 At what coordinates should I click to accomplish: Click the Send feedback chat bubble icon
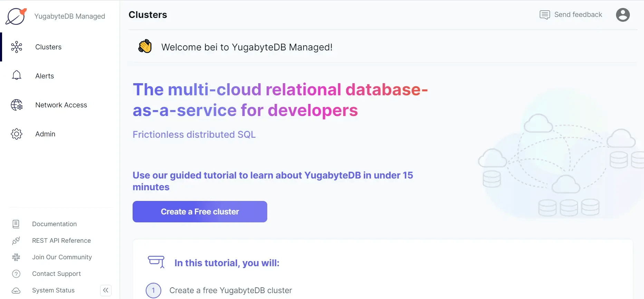(545, 15)
